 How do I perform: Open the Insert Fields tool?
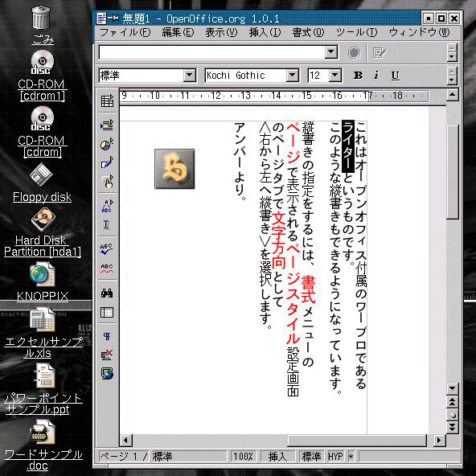[x=107, y=125]
